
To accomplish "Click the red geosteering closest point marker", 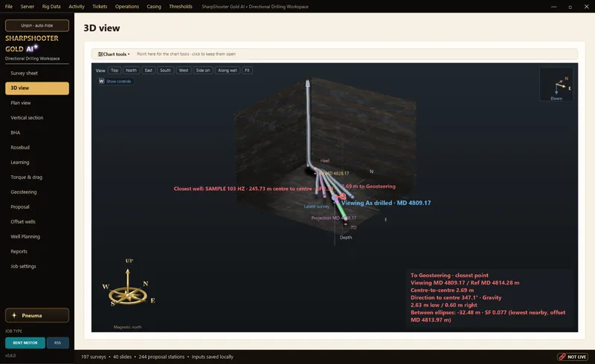I will (x=343, y=196).
